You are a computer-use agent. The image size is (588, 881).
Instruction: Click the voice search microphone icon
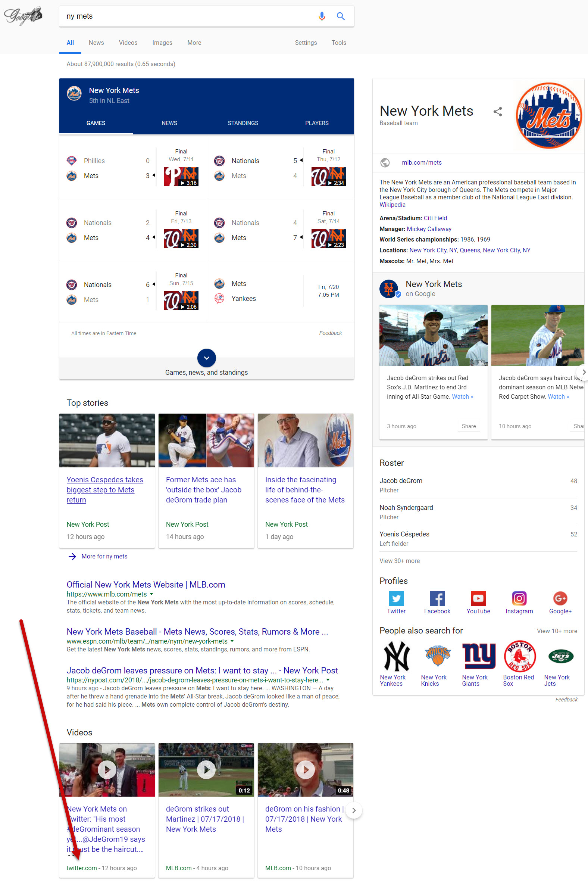321,16
